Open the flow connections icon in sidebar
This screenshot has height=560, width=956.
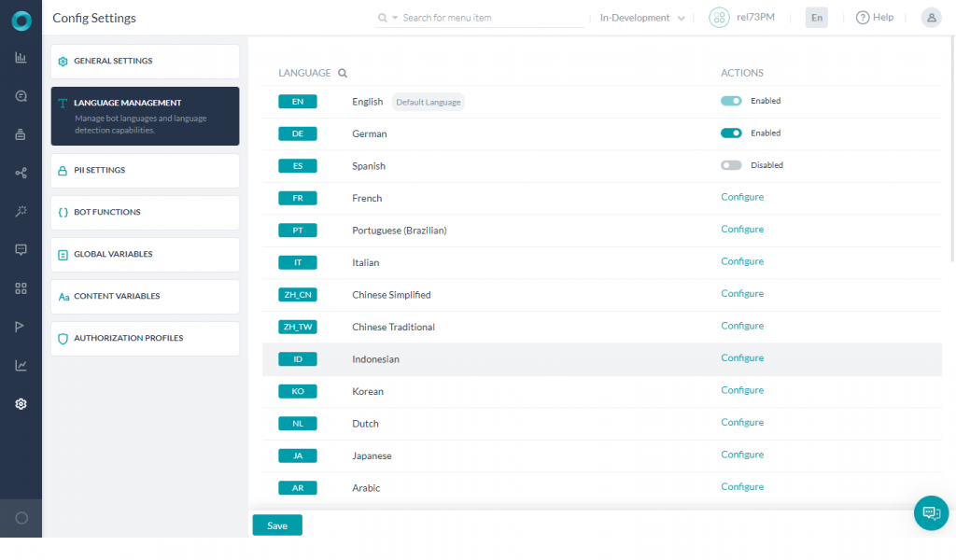tap(21, 172)
